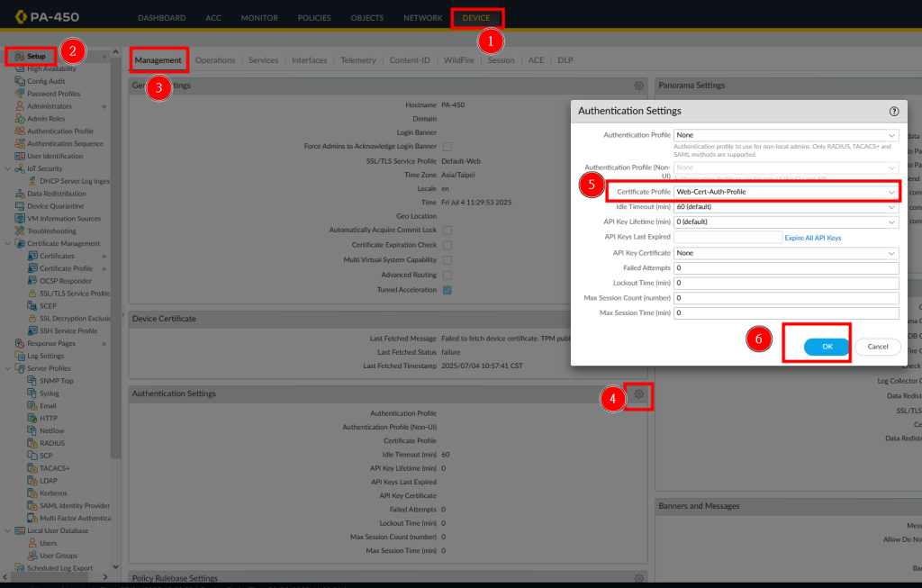Toggle Force Admins to Acknowledge Login Banner
The image size is (922, 588).
(447, 147)
